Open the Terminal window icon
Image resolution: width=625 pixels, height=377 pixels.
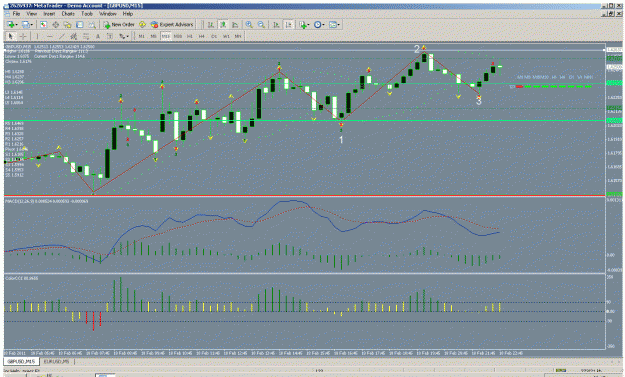point(79,25)
